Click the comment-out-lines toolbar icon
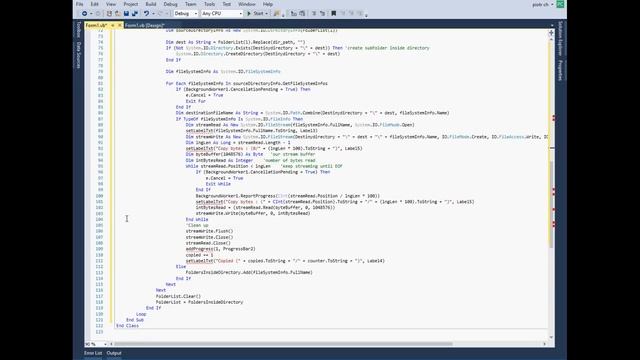 tap(314, 13)
